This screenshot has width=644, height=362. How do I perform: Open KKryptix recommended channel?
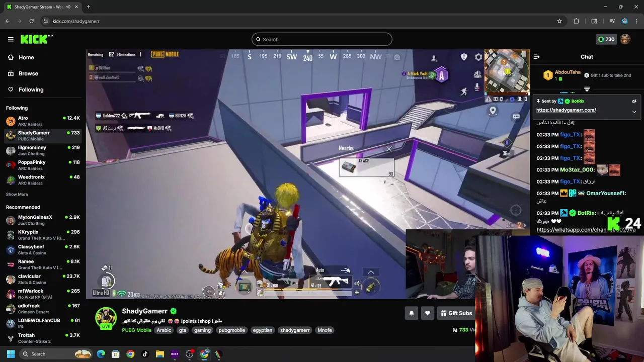[x=43, y=235]
